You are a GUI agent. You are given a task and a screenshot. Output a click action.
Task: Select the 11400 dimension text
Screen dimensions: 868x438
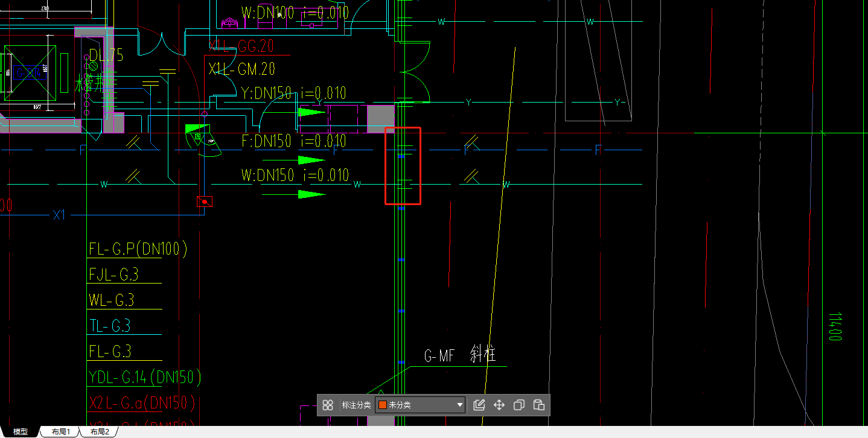835,326
